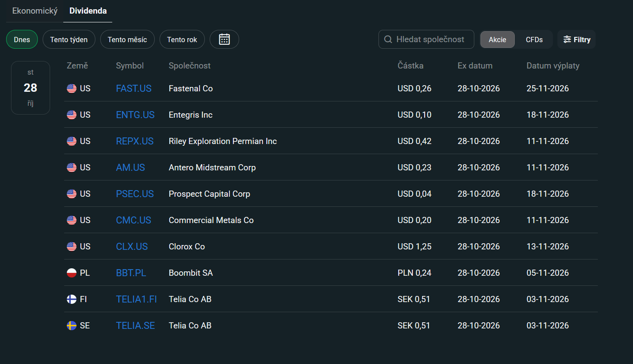This screenshot has height=364, width=633.
Task: Click the Poland flag icon for Boombit
Action: [72, 273]
